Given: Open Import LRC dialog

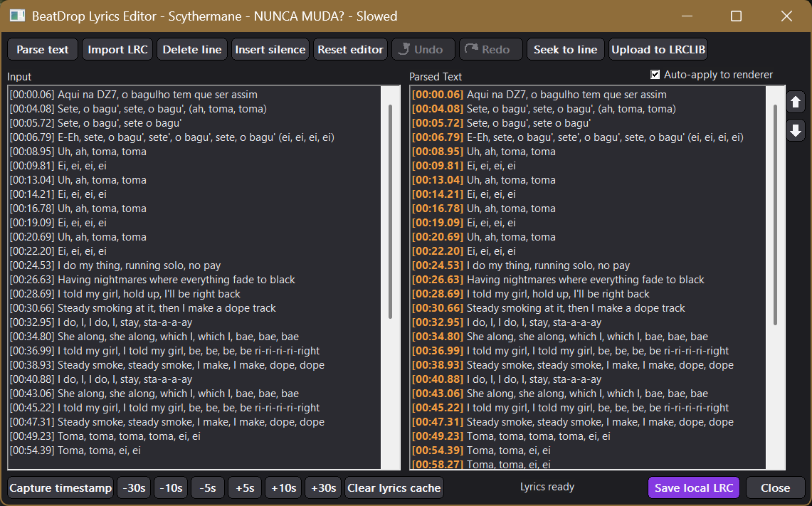Looking at the screenshot, I should pos(117,50).
